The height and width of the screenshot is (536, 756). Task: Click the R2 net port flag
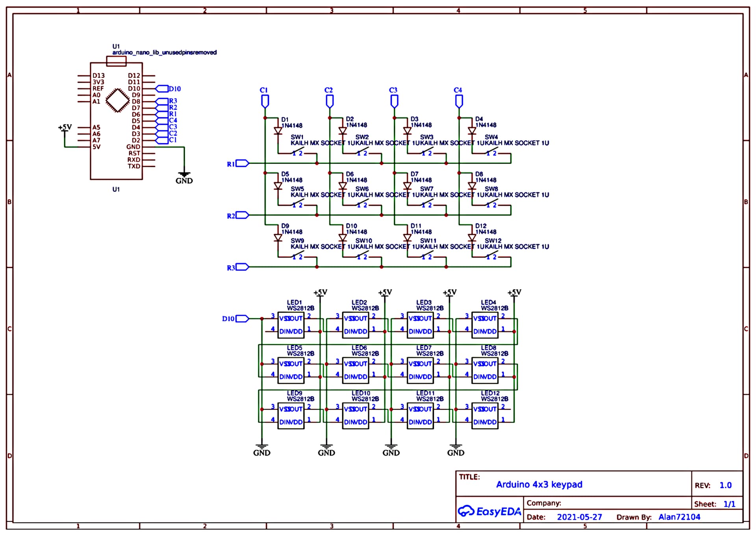click(x=241, y=215)
